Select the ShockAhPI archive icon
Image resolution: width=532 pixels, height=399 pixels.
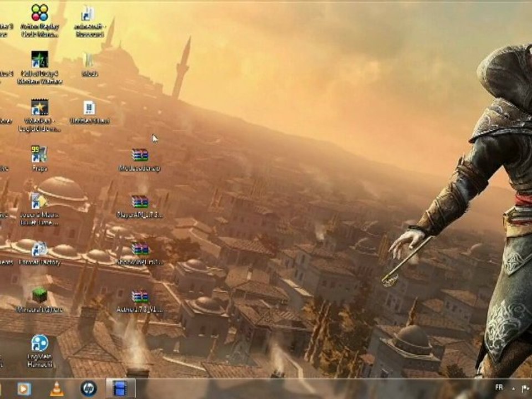pos(140,249)
